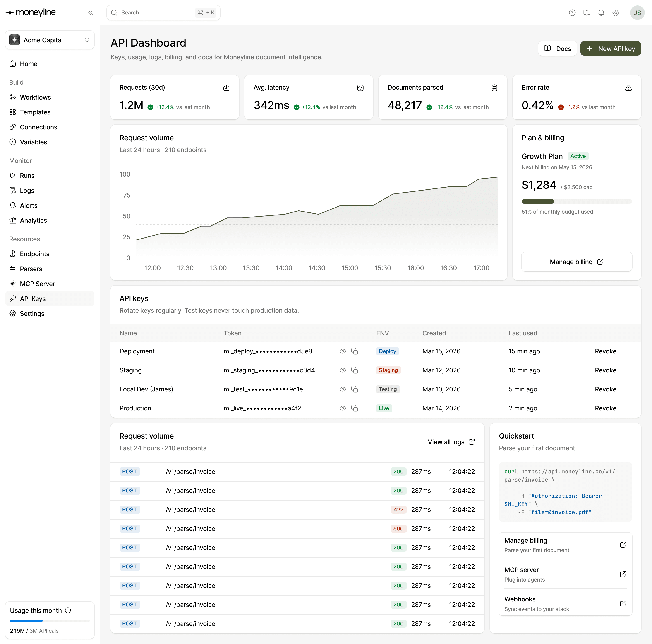Open Settings in the sidebar
Viewport: 652px width, 644px height.
tap(50, 313)
